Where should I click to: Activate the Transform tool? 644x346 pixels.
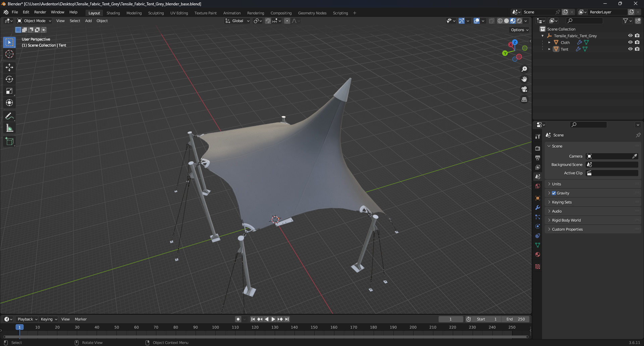pyautogui.click(x=9, y=103)
